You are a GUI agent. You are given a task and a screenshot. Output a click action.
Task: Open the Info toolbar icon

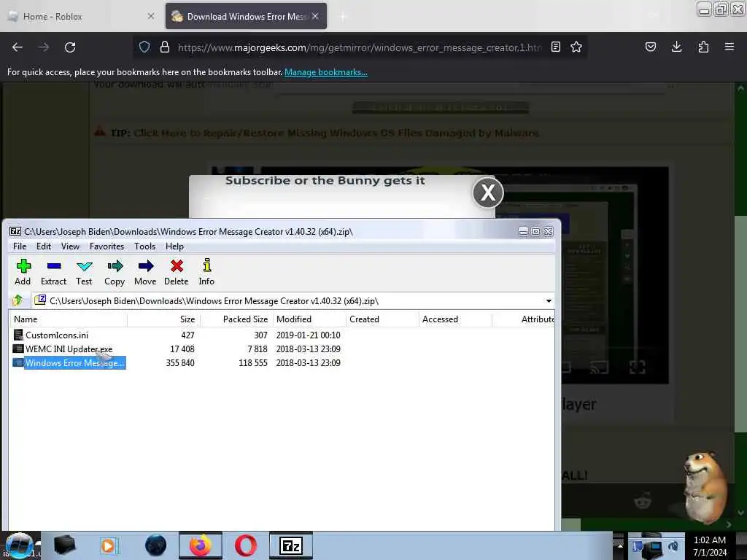206,272
